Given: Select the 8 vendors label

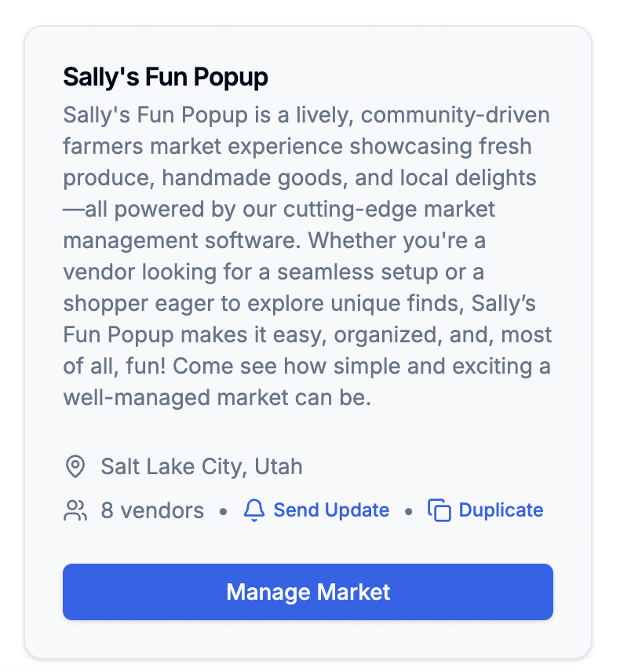Looking at the screenshot, I should pyautogui.click(x=152, y=510).
